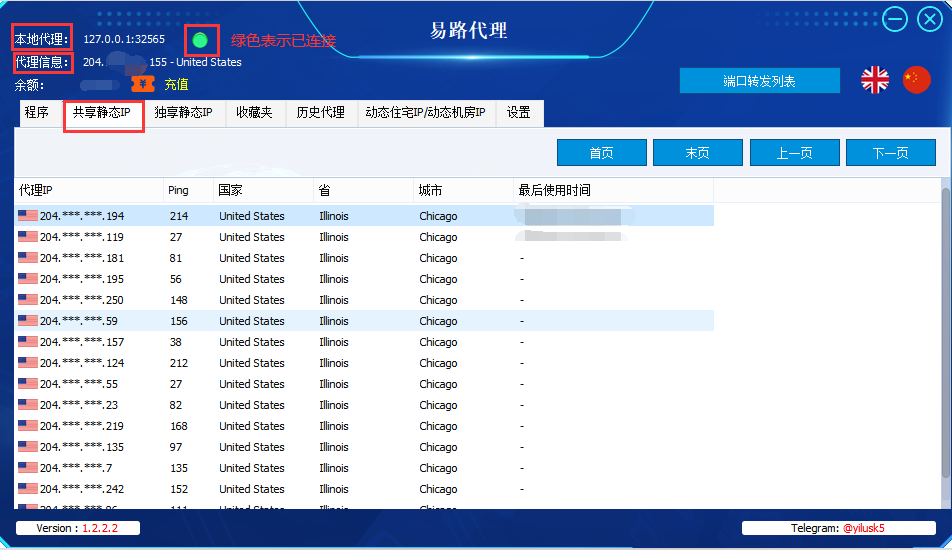952x550 pixels.
Task: Click US flag icon of 204.***.***.250 row
Action: (28, 299)
